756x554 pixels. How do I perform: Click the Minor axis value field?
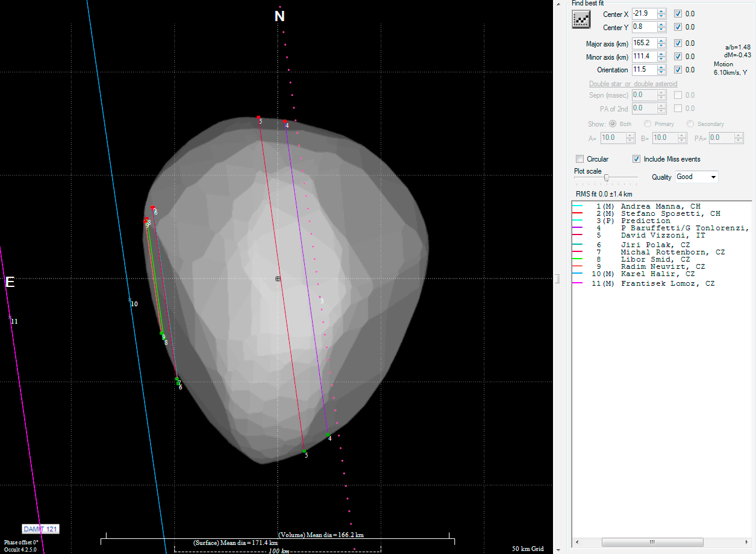click(x=644, y=57)
